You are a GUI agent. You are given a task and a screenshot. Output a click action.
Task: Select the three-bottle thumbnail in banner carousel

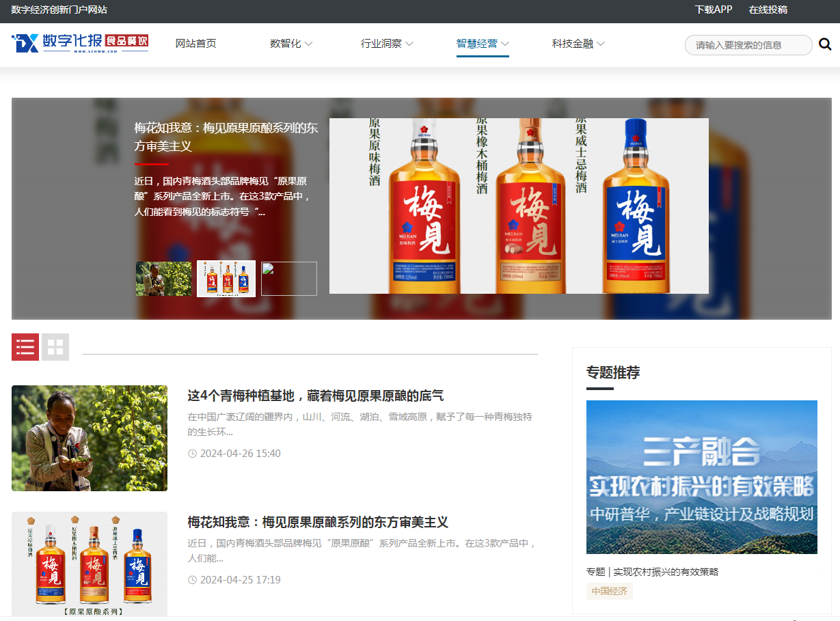tap(226, 279)
